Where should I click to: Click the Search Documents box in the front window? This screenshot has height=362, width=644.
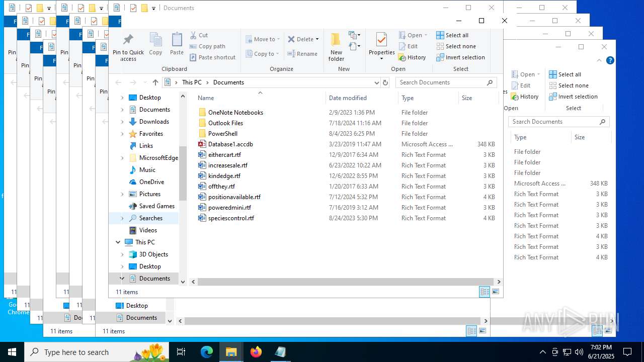pos(446,82)
